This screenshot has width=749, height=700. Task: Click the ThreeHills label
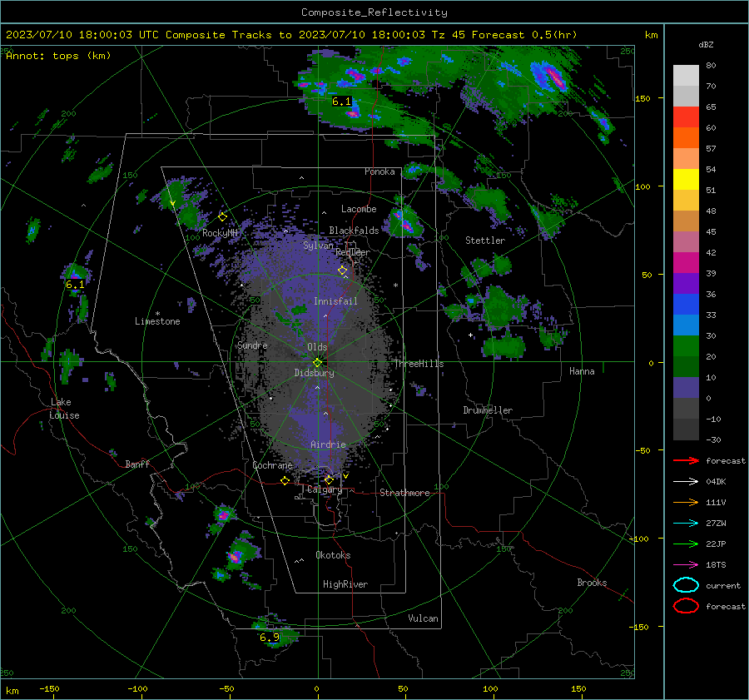pyautogui.click(x=419, y=364)
